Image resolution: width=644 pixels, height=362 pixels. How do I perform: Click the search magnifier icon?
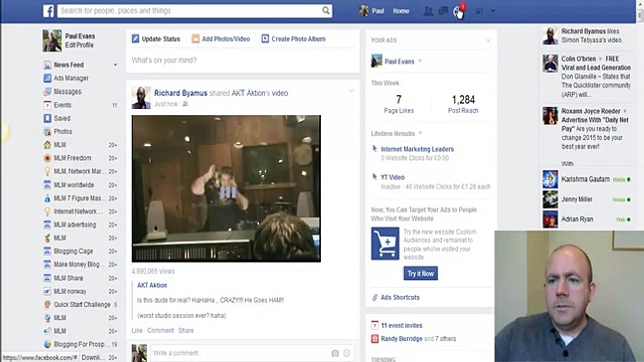pyautogui.click(x=326, y=11)
